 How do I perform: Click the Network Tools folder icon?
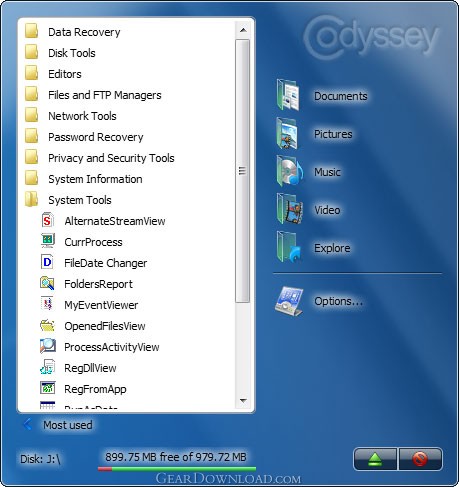click(x=32, y=115)
